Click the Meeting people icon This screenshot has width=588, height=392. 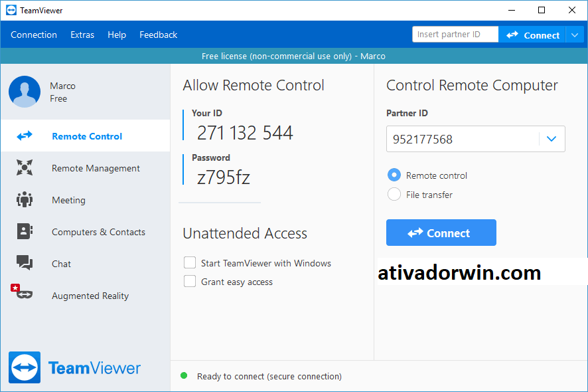pos(25,199)
